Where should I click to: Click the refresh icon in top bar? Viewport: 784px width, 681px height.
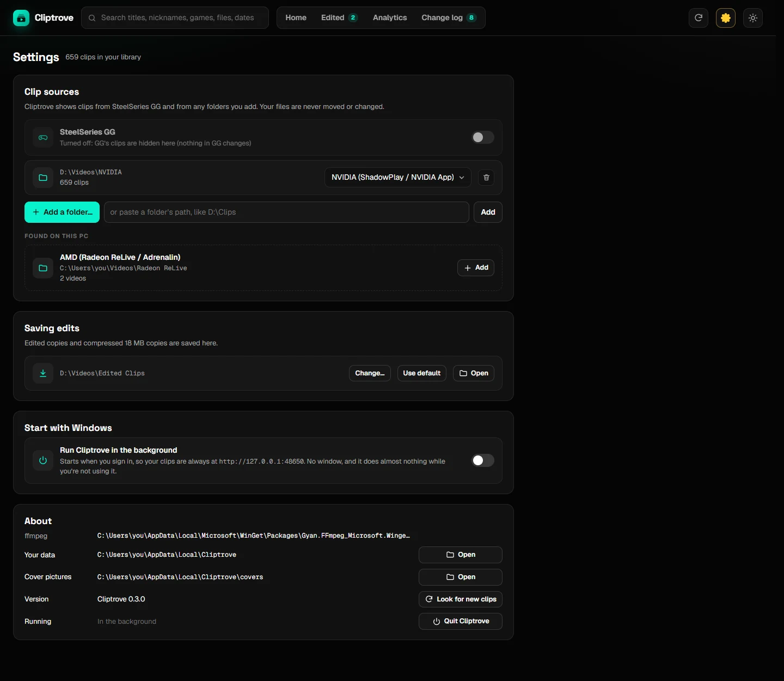pyautogui.click(x=699, y=18)
